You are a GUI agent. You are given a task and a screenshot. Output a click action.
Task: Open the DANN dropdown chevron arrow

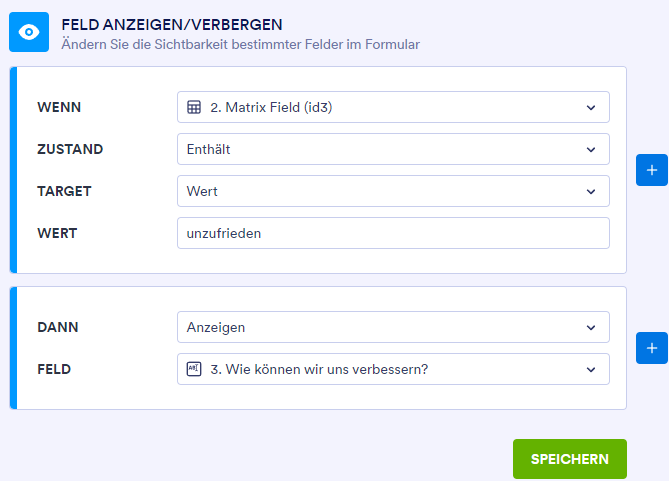pyautogui.click(x=590, y=327)
